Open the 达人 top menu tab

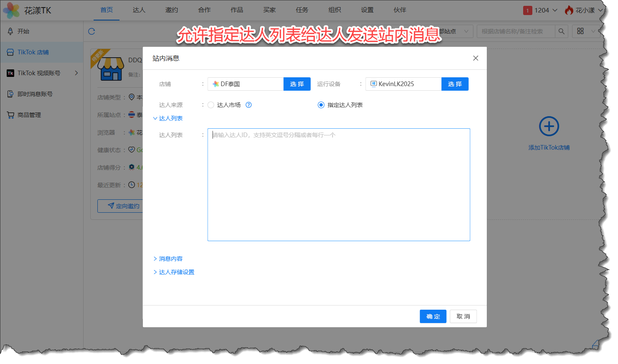tap(139, 10)
